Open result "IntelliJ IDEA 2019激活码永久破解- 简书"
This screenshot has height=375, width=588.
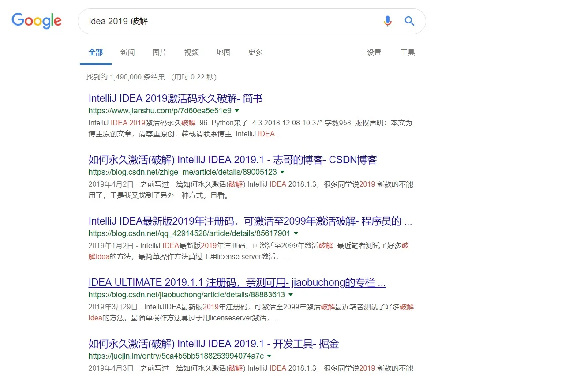click(x=176, y=98)
